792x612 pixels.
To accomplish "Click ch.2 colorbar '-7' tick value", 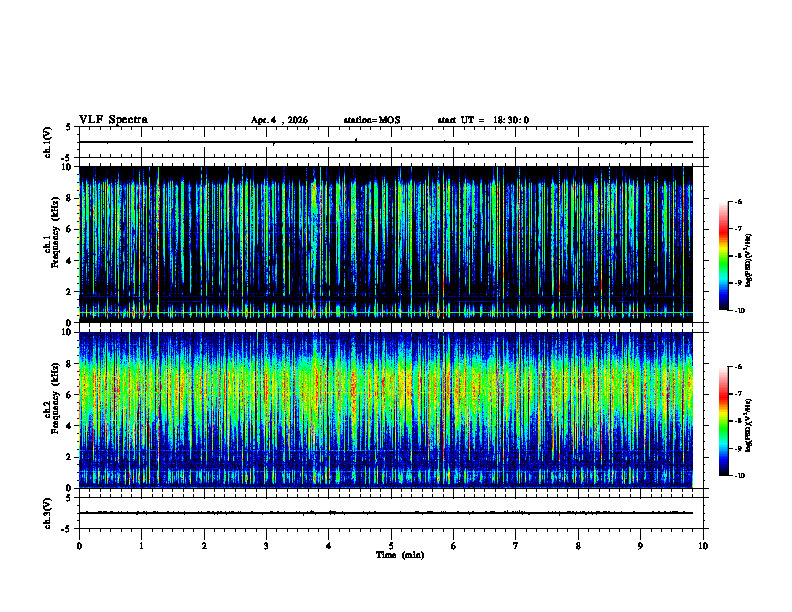I will [x=738, y=394].
